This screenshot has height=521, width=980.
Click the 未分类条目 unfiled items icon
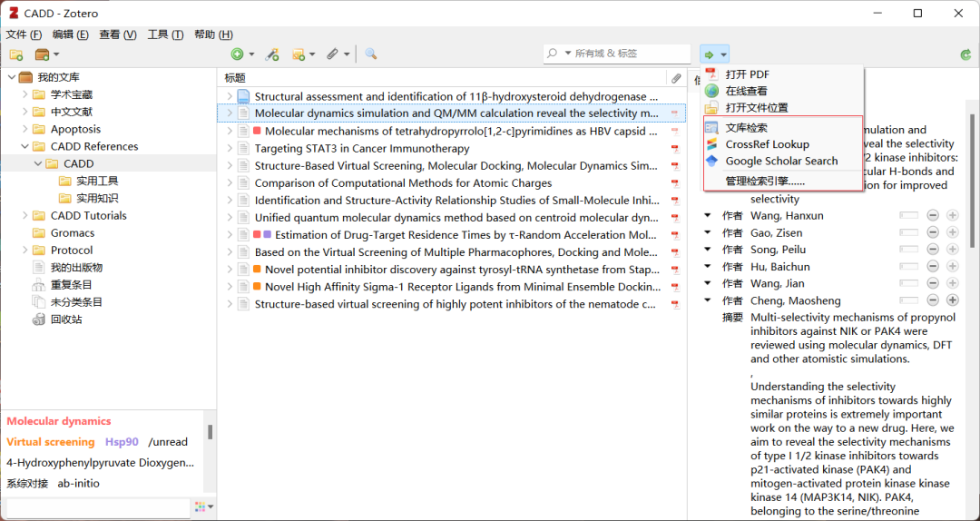tap(39, 302)
